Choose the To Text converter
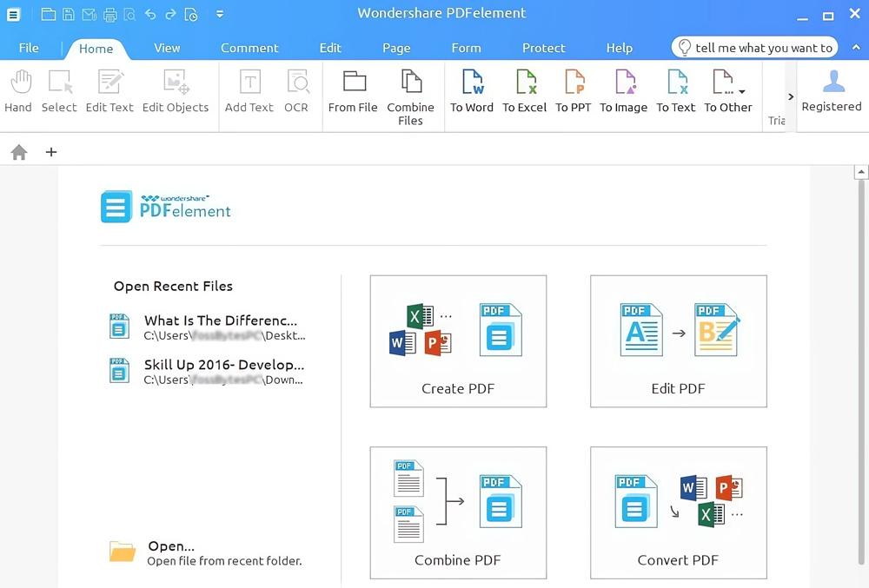This screenshot has height=588, width=869. pos(676,91)
